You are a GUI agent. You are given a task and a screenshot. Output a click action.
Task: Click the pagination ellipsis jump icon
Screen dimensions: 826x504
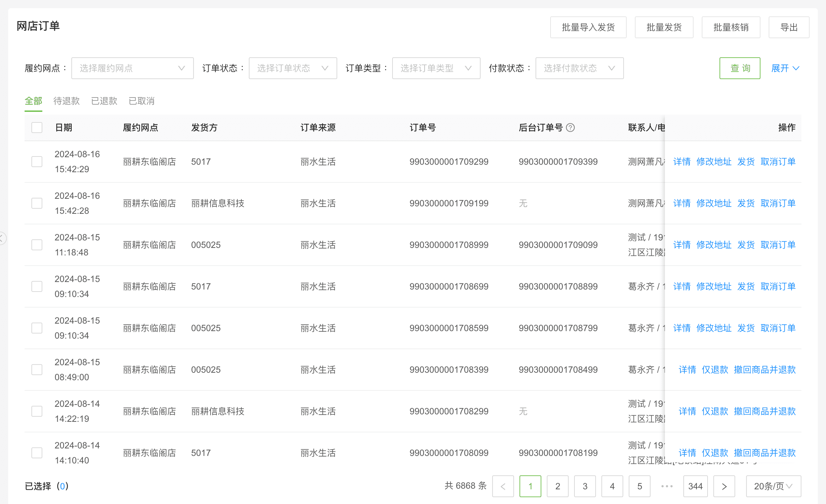click(x=667, y=486)
